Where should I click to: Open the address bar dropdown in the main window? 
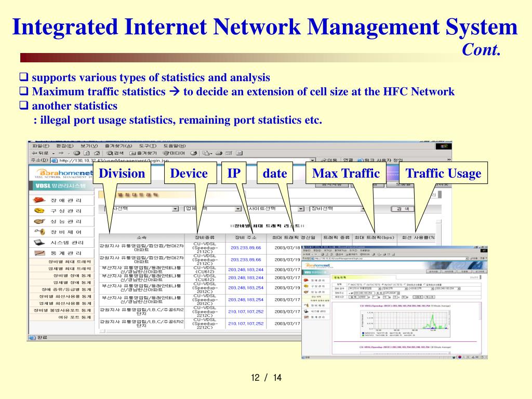313,160
